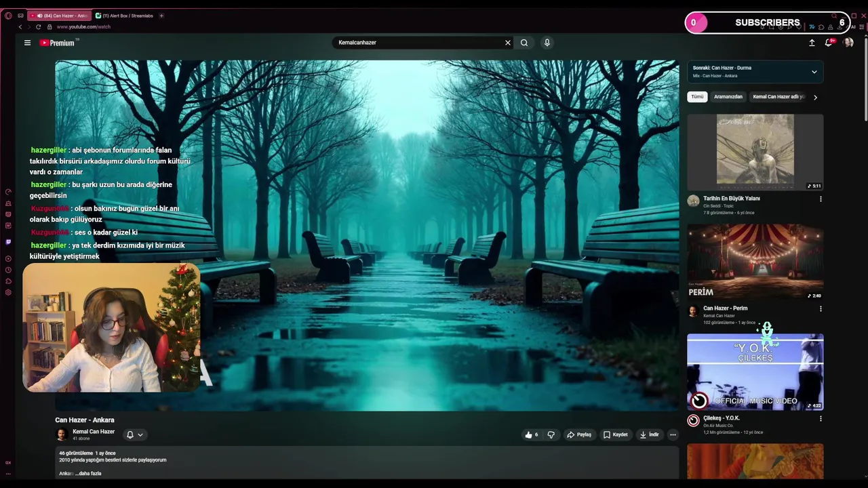This screenshot has height=488, width=868.
Task: Clear the search box text
Action: coord(507,43)
